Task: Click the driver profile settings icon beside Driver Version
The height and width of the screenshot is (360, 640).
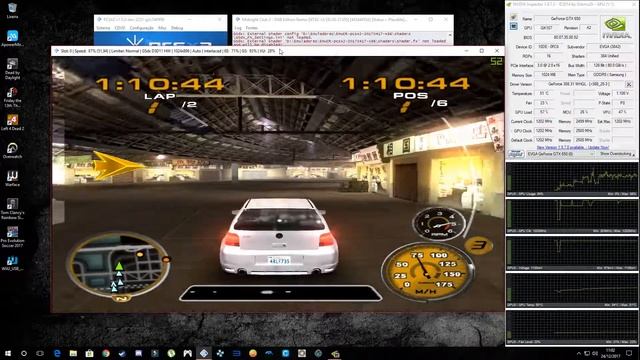Action: point(629,84)
